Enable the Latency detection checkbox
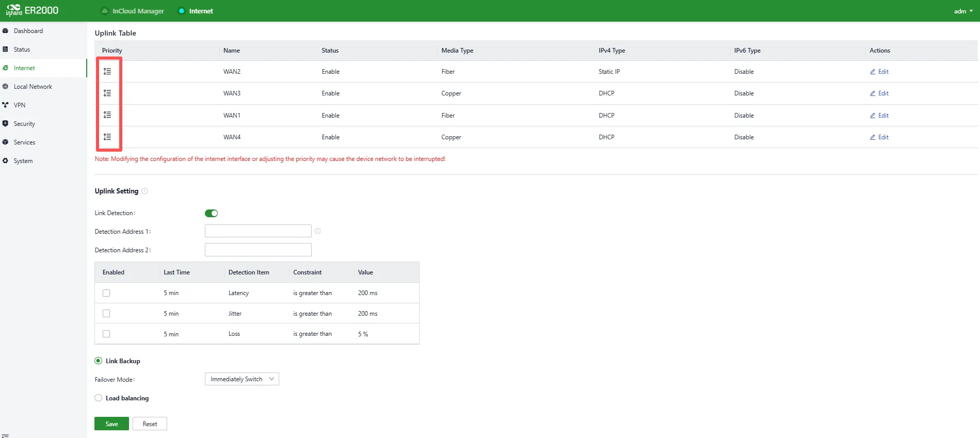This screenshot has width=980, height=438. (106, 293)
